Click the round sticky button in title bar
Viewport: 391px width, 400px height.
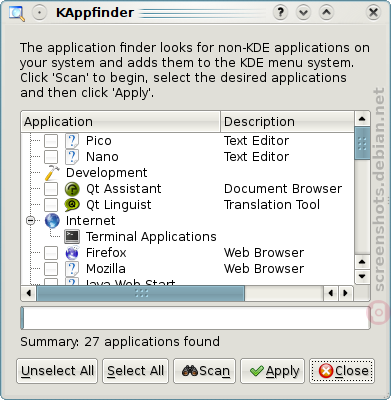(x=39, y=13)
